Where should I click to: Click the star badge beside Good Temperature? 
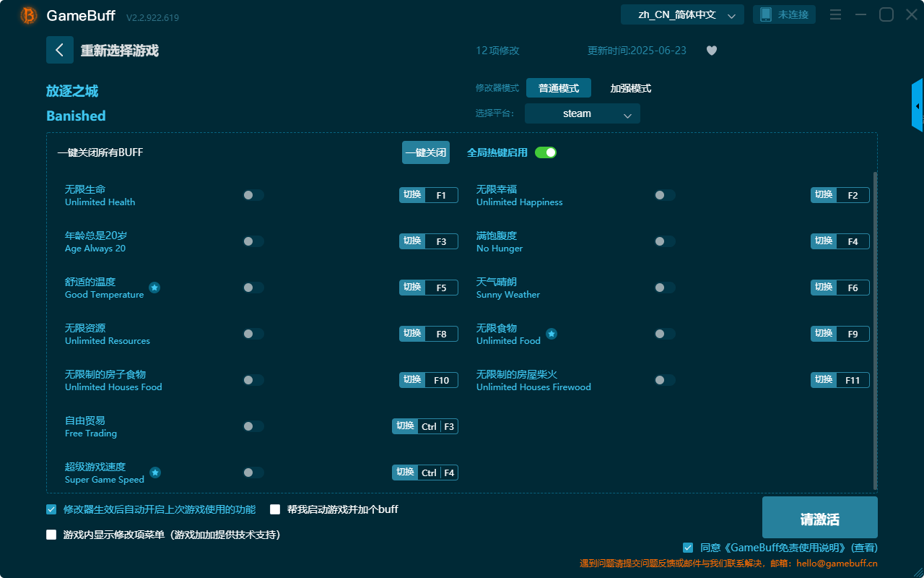coord(154,288)
